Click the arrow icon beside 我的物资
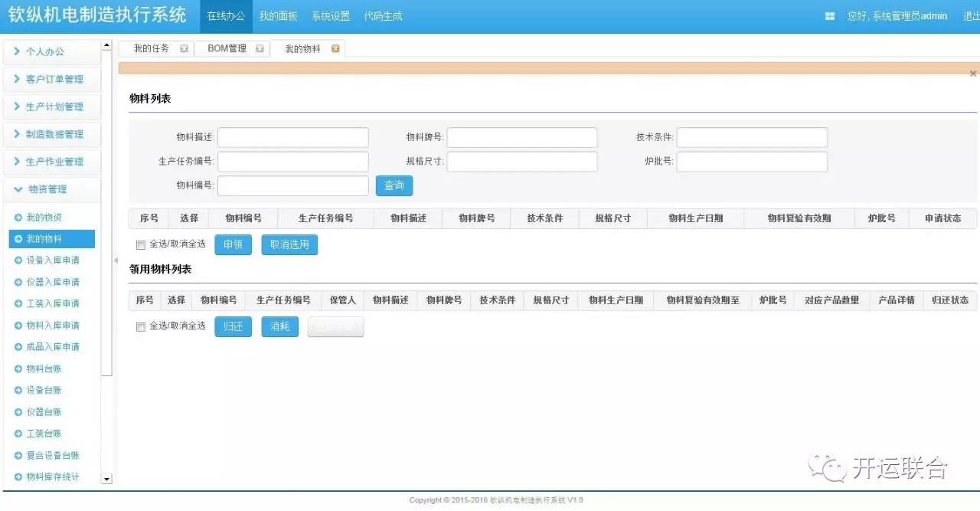Screen dimensions: 980x511 18,218
